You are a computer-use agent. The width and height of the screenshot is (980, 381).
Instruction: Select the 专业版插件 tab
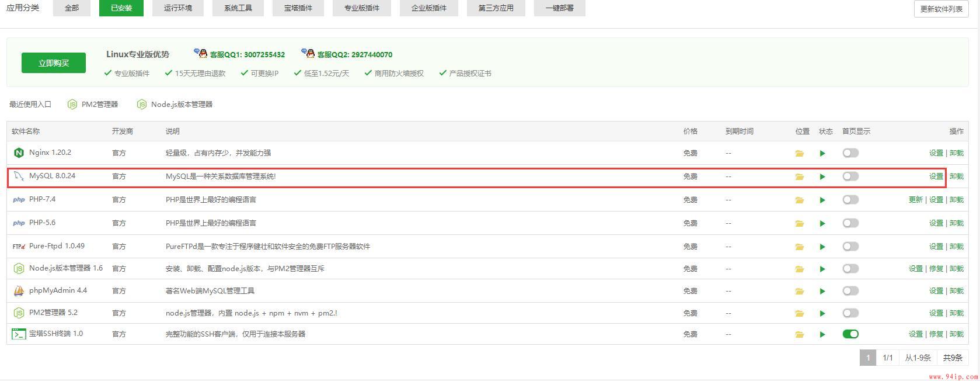point(362,8)
